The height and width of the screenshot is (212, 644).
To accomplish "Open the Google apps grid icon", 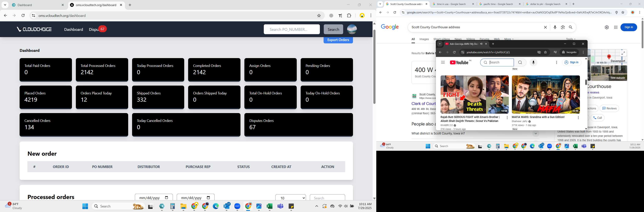I will [616, 27].
